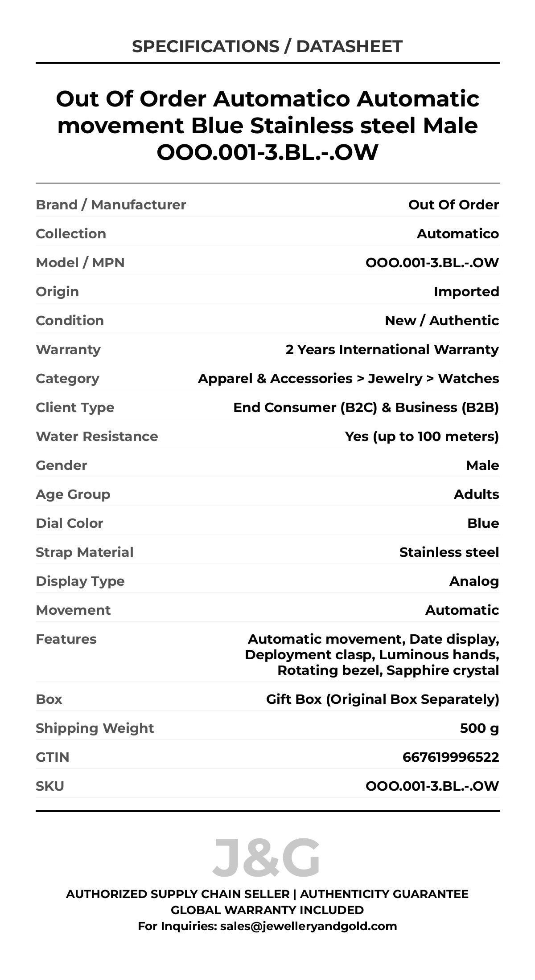Click the Features list text

click(x=372, y=655)
